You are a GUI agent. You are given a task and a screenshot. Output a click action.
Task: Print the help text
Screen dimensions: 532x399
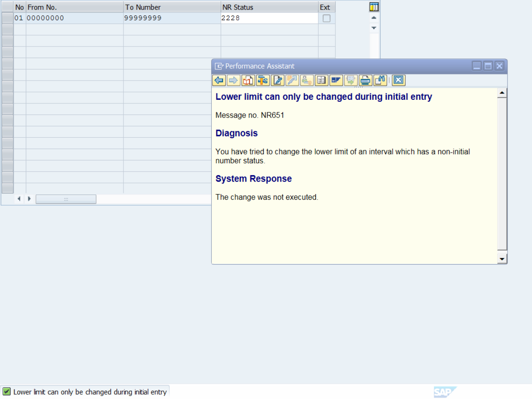coord(365,80)
